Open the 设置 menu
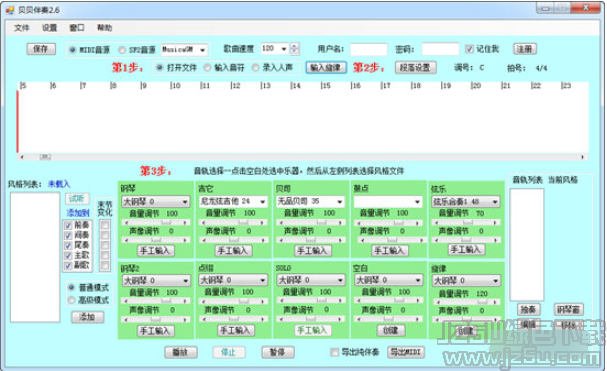 [50, 28]
